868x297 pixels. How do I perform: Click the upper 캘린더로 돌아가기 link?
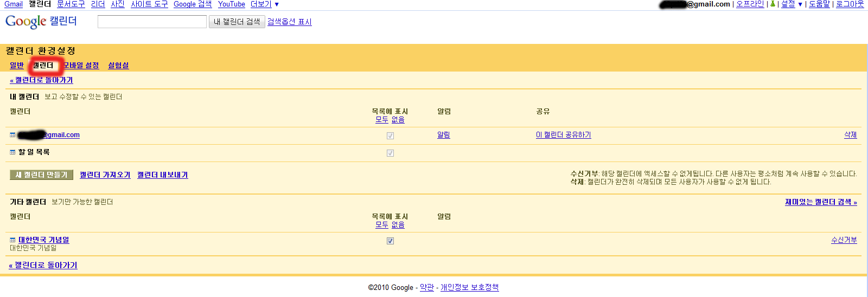(x=41, y=80)
